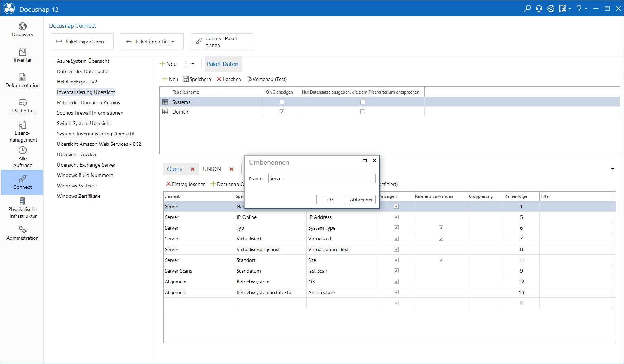Click the Paket importieren button
The height and width of the screenshot is (364, 624).
[x=152, y=42]
